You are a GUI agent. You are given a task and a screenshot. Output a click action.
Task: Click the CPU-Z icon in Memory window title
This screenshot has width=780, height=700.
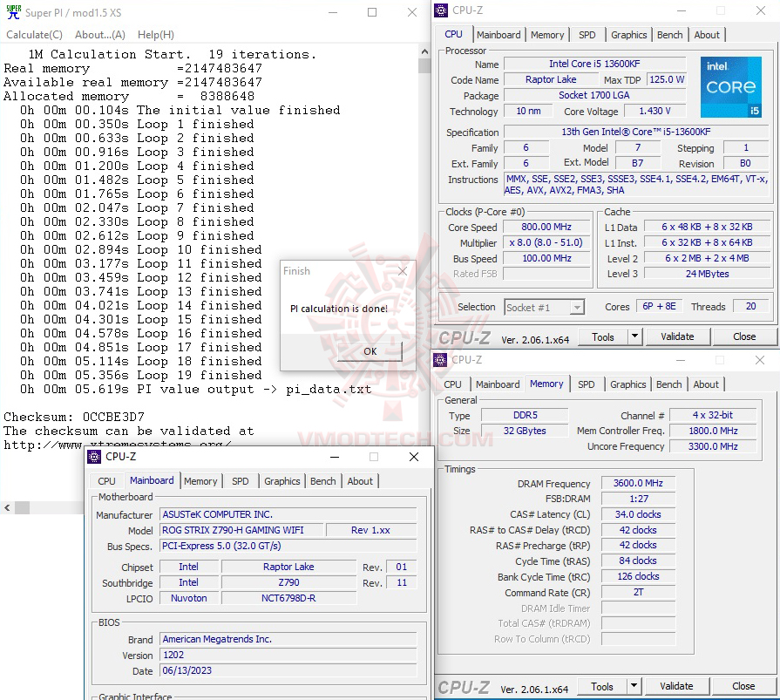(440, 359)
